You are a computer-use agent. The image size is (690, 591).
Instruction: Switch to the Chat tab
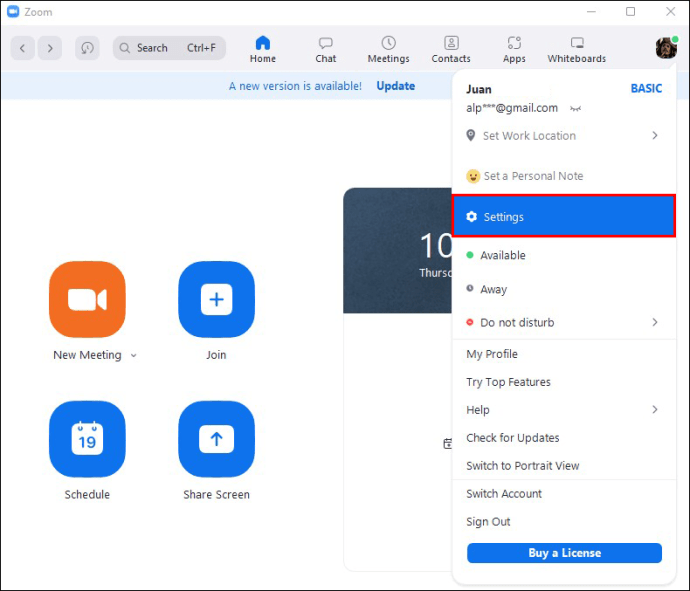click(326, 48)
